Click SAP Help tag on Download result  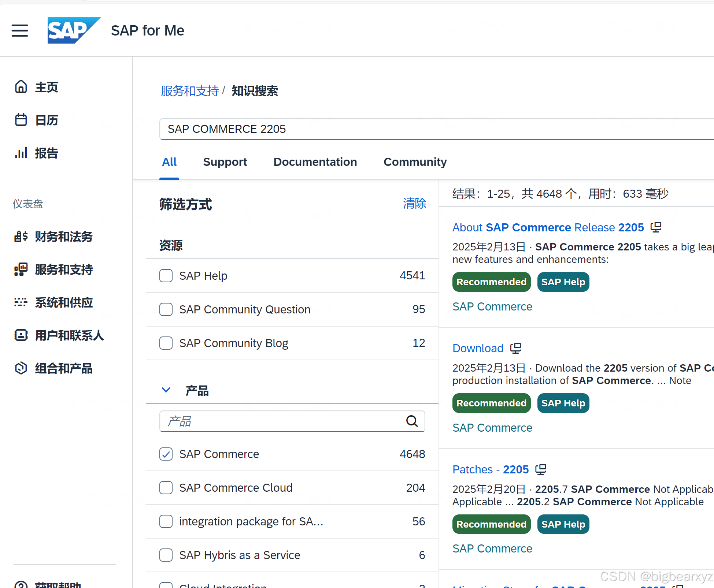coord(563,403)
